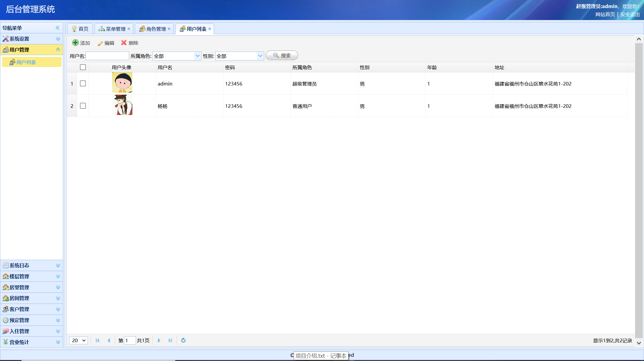Click the vertical scrollbar down arrow
The height and width of the screenshot is (361, 644).
639,343
